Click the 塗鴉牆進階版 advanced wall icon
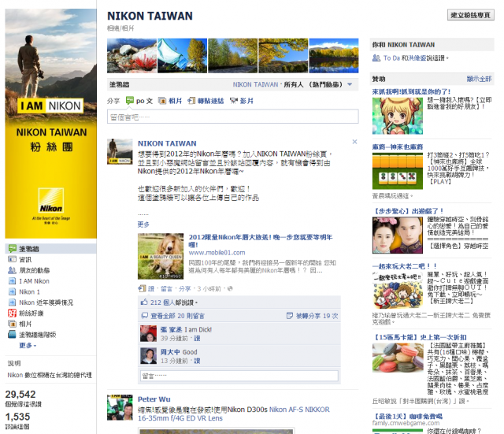The width and height of the screenshot is (504, 434). 12,334
